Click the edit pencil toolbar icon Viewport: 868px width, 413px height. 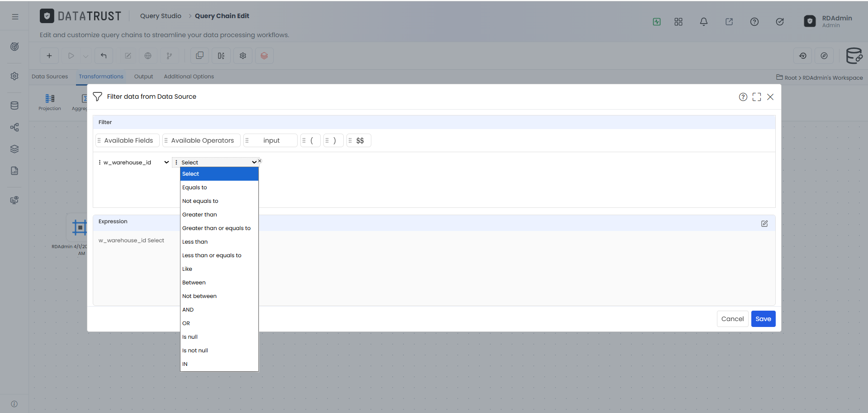[128, 56]
